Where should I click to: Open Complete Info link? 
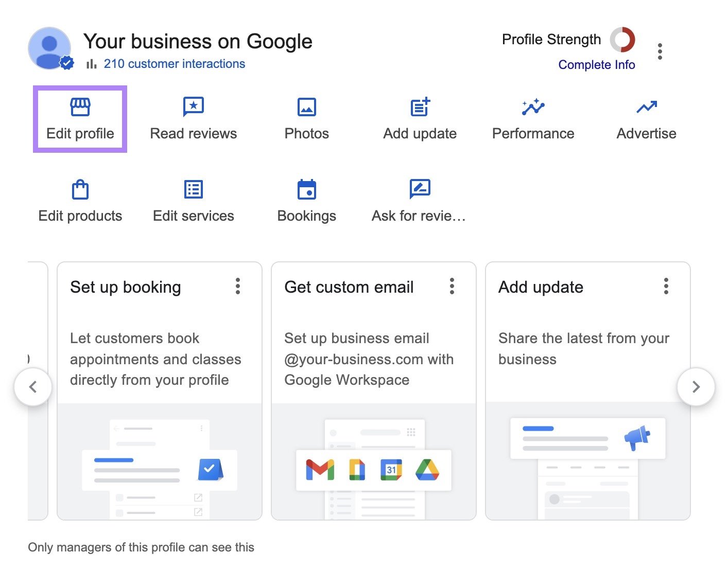[597, 65]
